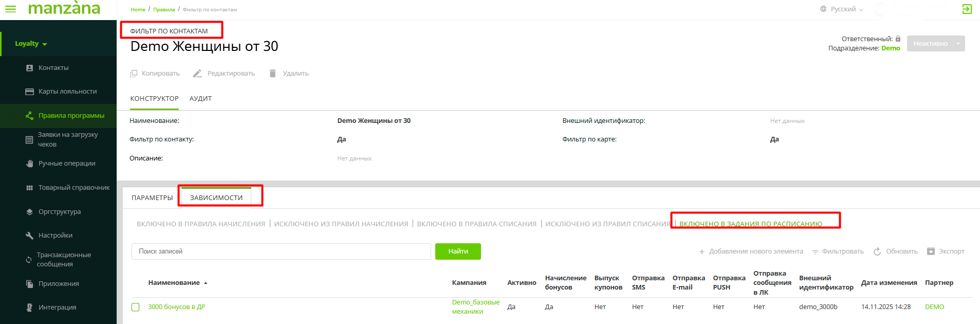
Task: Click the Фильтровать filter icon
Action: (815, 252)
